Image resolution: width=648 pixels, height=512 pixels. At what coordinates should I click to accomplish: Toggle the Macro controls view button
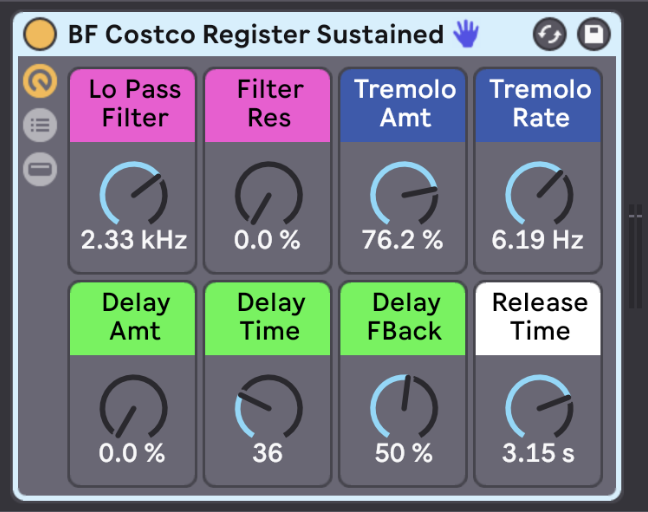40,81
